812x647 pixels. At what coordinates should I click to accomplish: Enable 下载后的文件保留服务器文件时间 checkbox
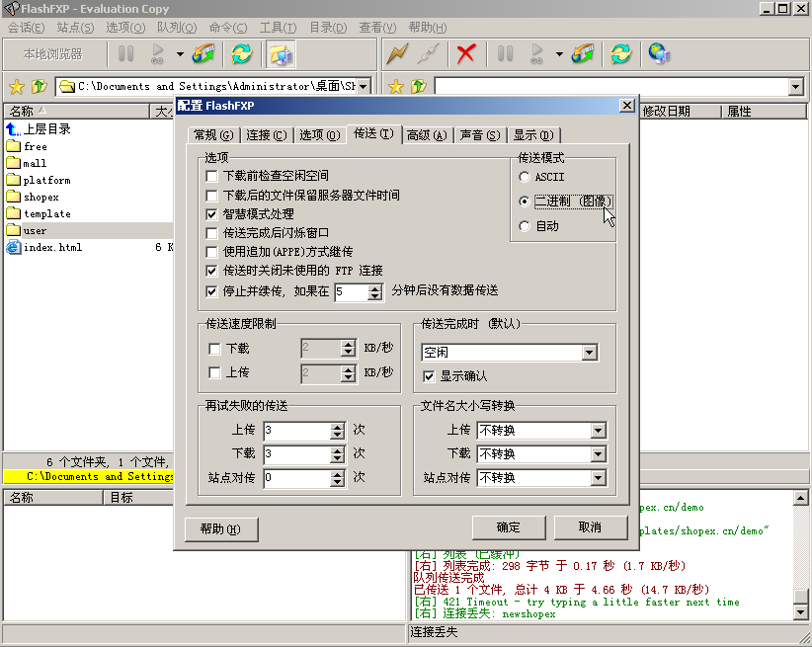pos(211,196)
